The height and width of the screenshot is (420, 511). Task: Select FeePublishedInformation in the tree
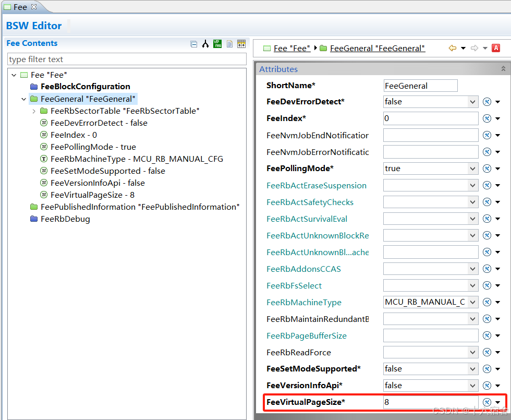pos(139,207)
